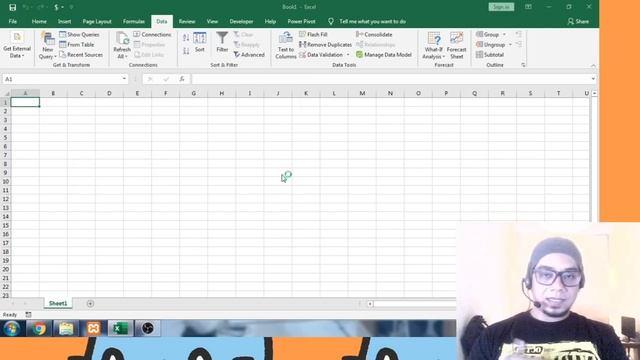Image resolution: width=640 pixels, height=360 pixels.
Task: Click Refresh All
Action: pyautogui.click(x=122, y=46)
